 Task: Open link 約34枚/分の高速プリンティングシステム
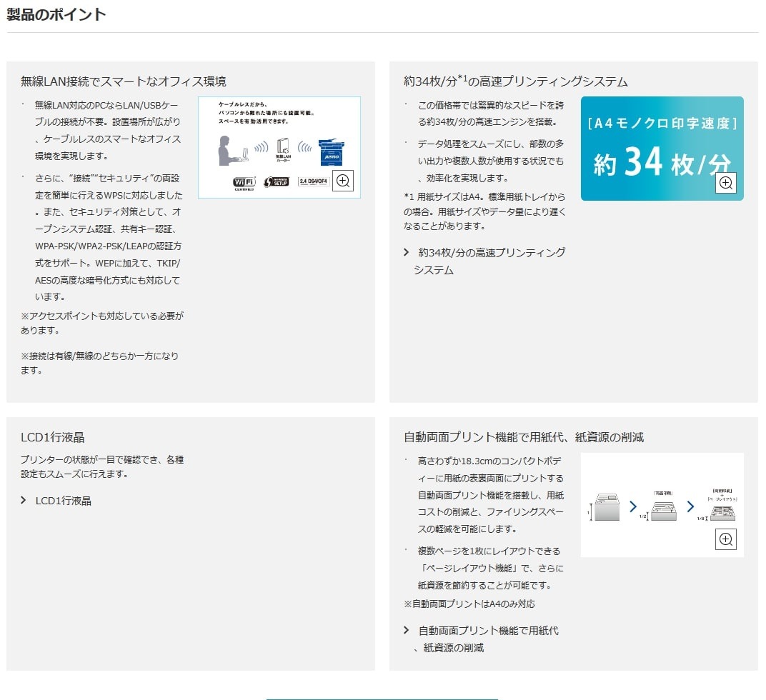[489, 261]
